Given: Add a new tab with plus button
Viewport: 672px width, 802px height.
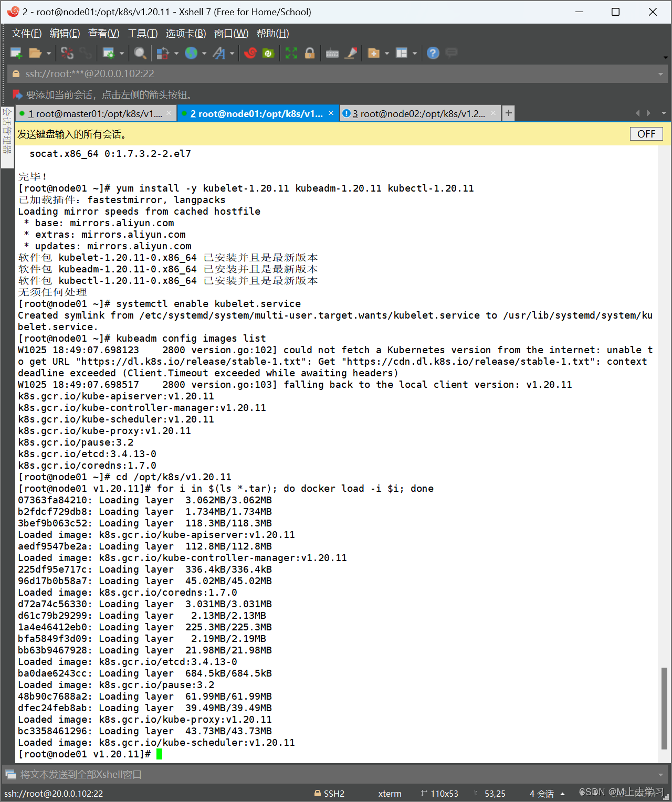Looking at the screenshot, I should [508, 113].
